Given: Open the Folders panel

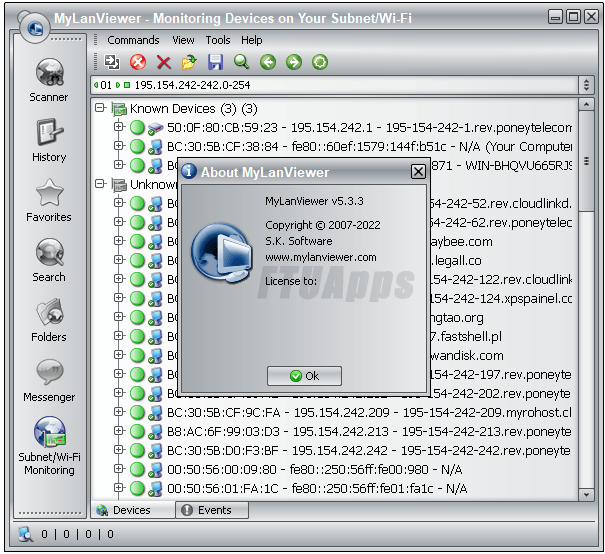Looking at the screenshot, I should click(49, 320).
